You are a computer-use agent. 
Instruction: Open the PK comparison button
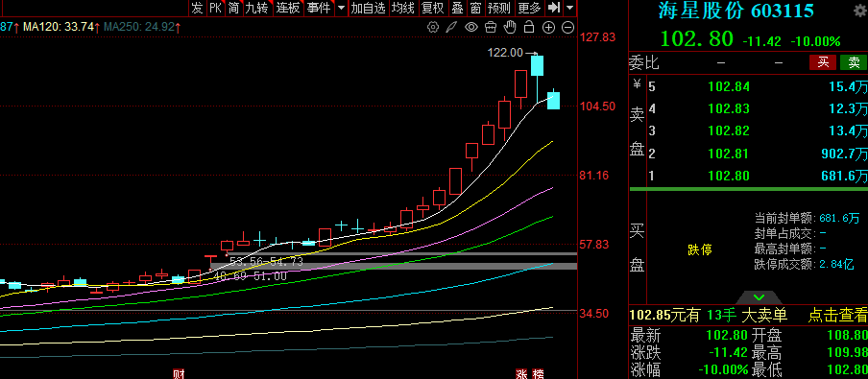215,8
